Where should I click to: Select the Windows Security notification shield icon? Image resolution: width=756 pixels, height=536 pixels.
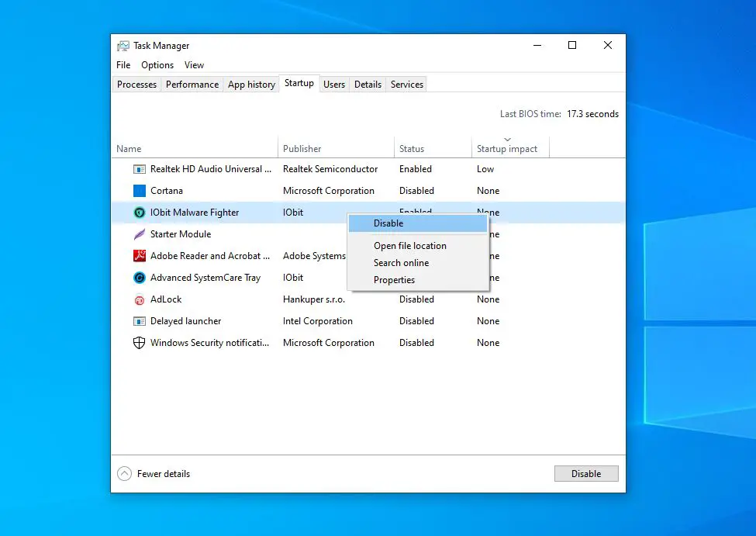139,342
